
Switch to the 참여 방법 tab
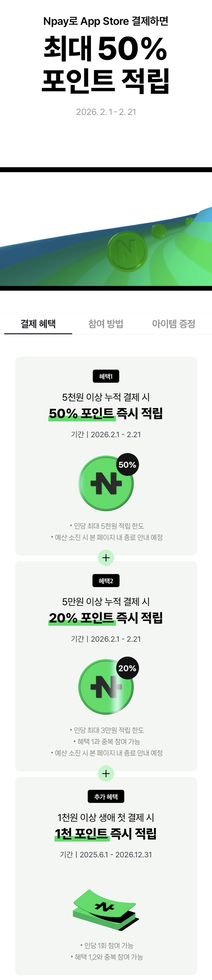(x=106, y=324)
